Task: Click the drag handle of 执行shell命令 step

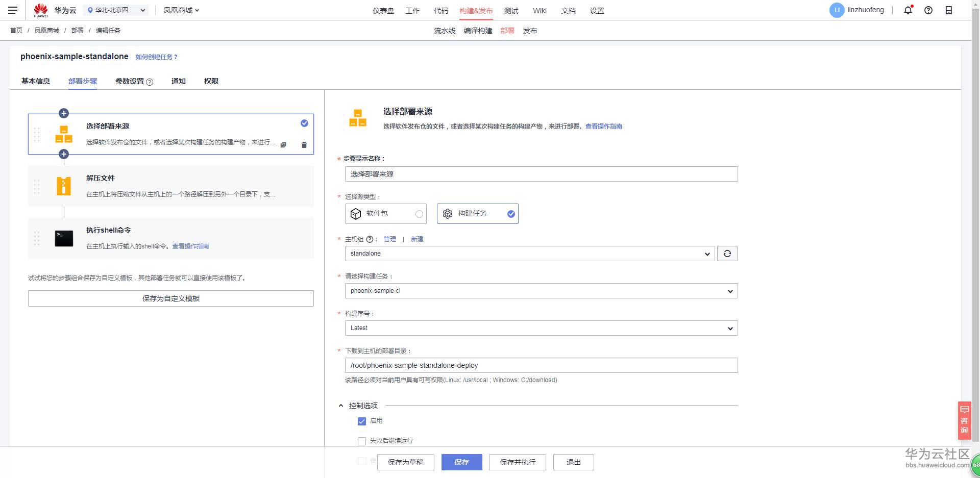Action: pos(37,238)
